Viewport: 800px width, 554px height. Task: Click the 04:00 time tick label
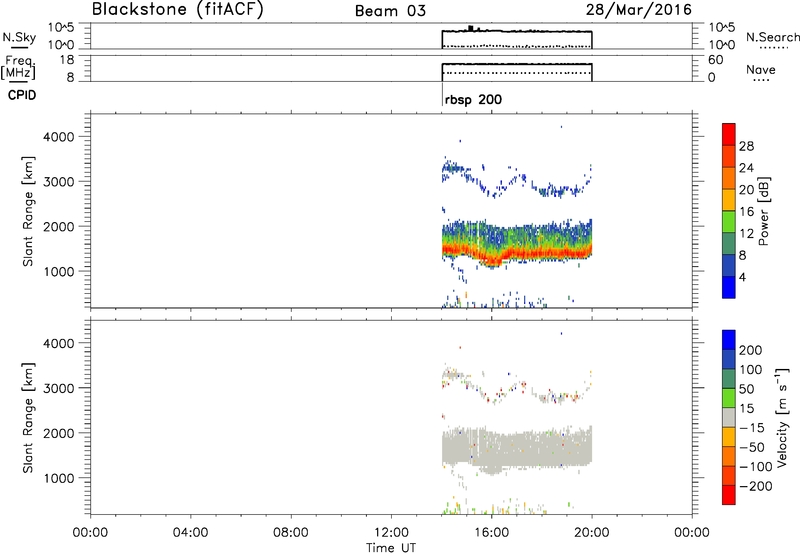click(190, 533)
